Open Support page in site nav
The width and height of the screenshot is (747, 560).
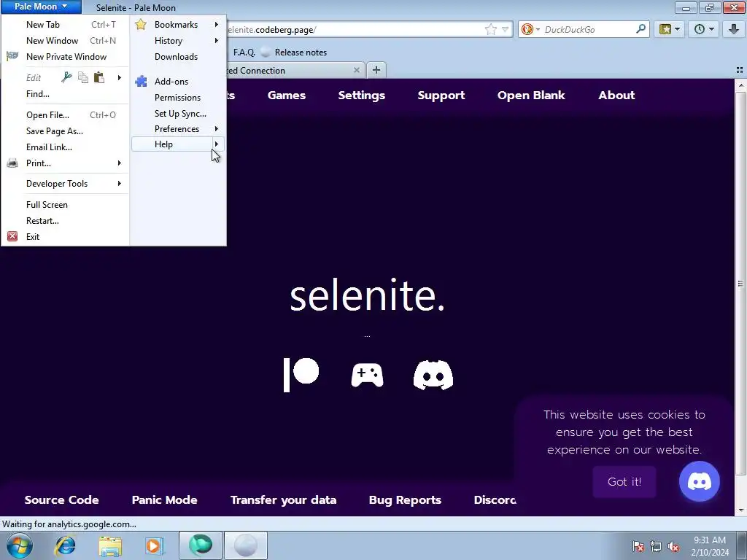pyautogui.click(x=441, y=96)
